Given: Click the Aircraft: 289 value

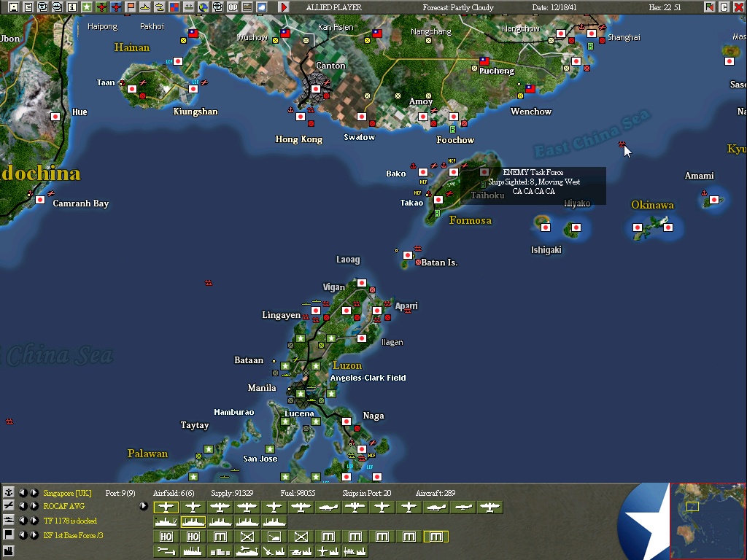Looking at the screenshot, I should click(x=436, y=493).
